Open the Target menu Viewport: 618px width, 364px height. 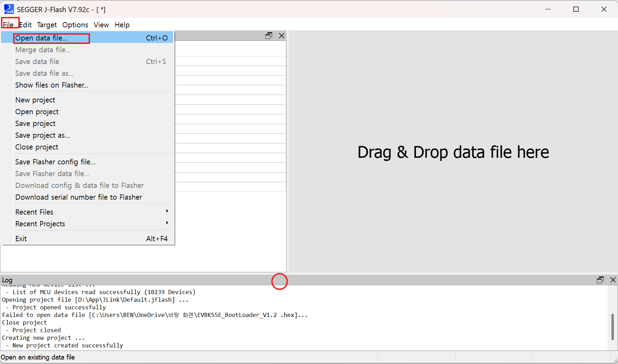[47, 25]
